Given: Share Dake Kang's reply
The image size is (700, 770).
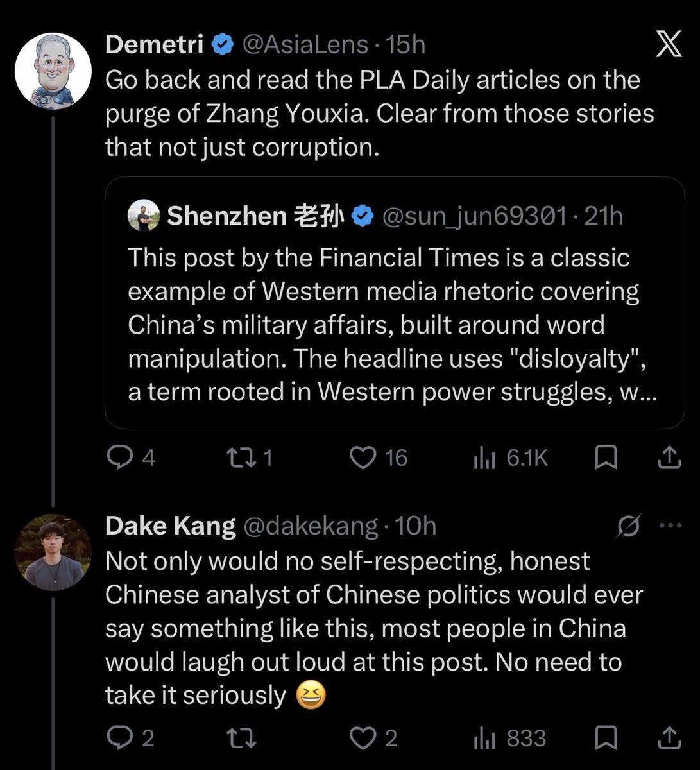Looking at the screenshot, I should coord(669,738).
